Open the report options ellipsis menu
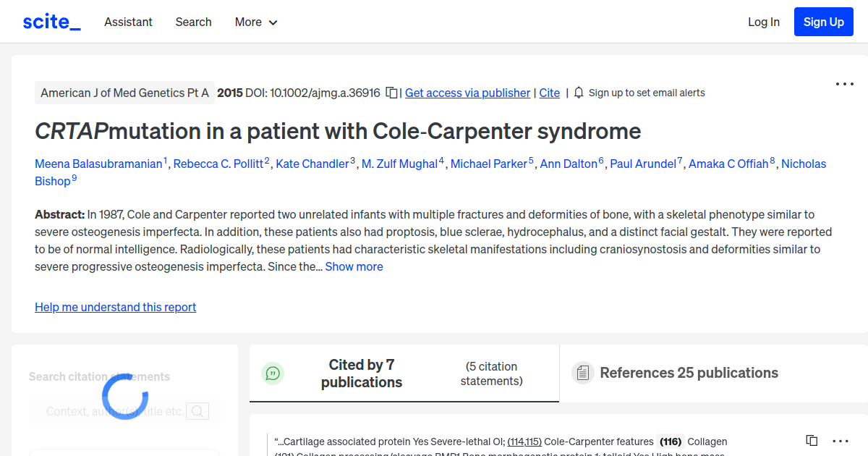The width and height of the screenshot is (868, 456). tap(844, 84)
